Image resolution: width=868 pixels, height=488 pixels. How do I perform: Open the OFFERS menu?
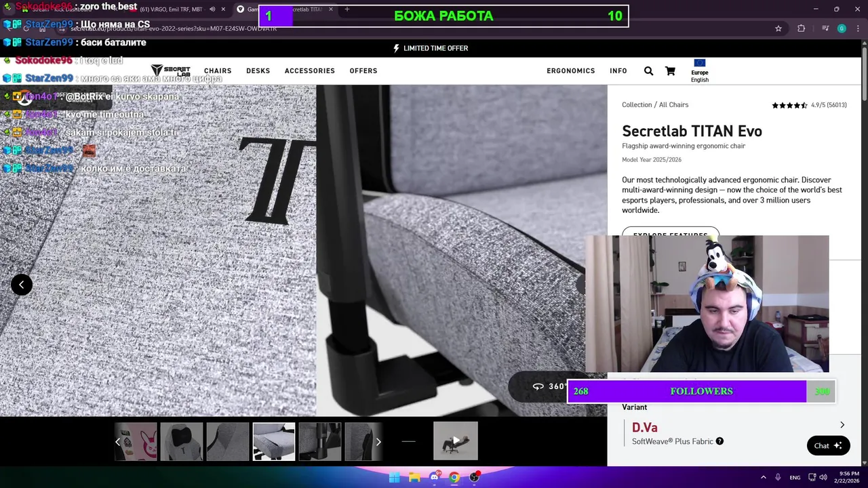[x=363, y=70]
